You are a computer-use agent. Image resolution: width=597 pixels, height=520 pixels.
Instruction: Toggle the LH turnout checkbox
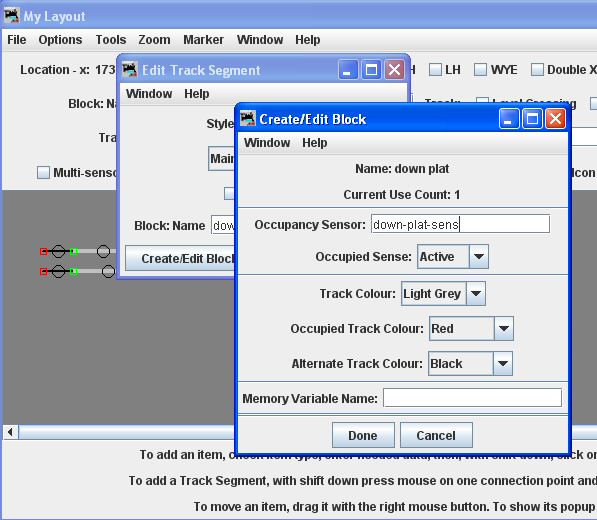435,70
